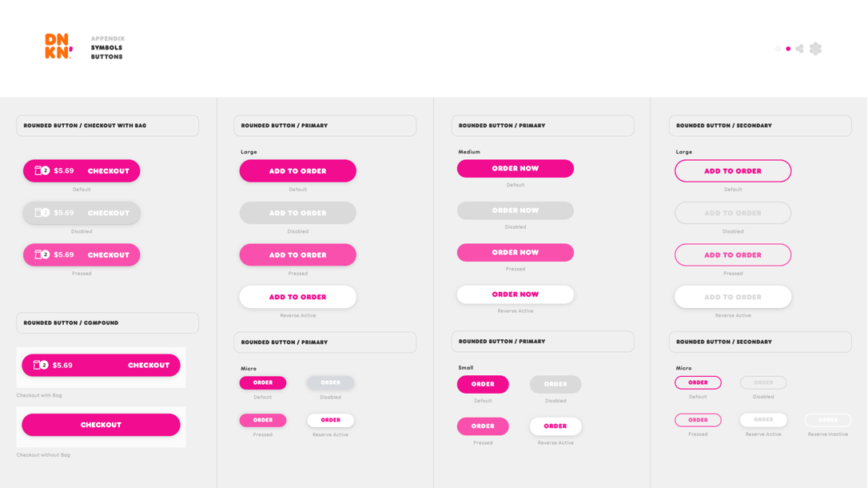This screenshot has width=868, height=488.
Task: Click the DNKN orange and pink logo
Action: point(58,46)
